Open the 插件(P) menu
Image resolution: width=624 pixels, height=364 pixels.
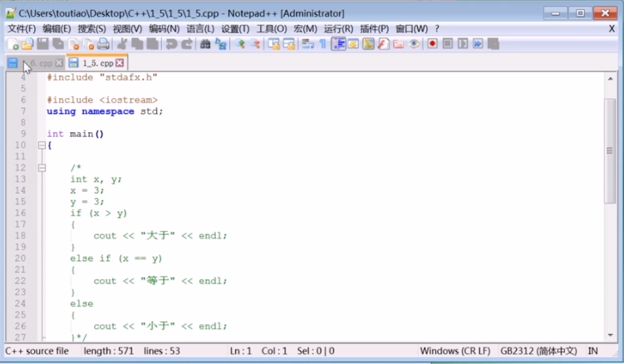[374, 29]
